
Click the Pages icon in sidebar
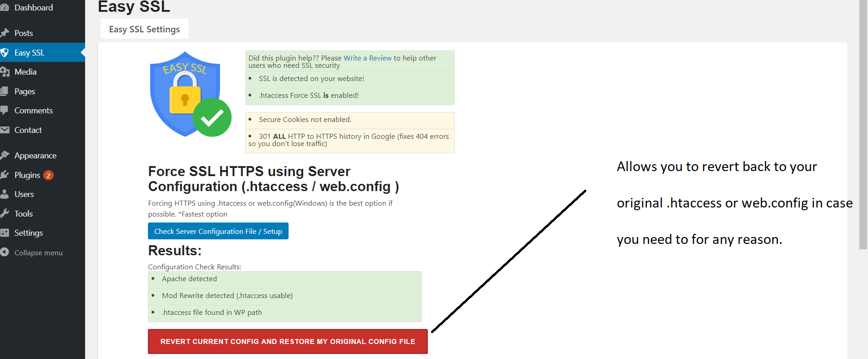5,91
